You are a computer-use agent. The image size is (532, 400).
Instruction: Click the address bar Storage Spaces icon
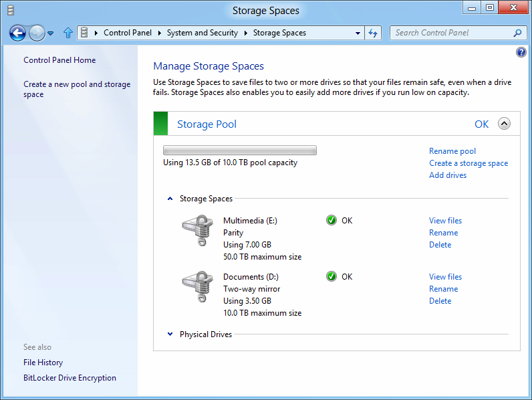click(84, 33)
